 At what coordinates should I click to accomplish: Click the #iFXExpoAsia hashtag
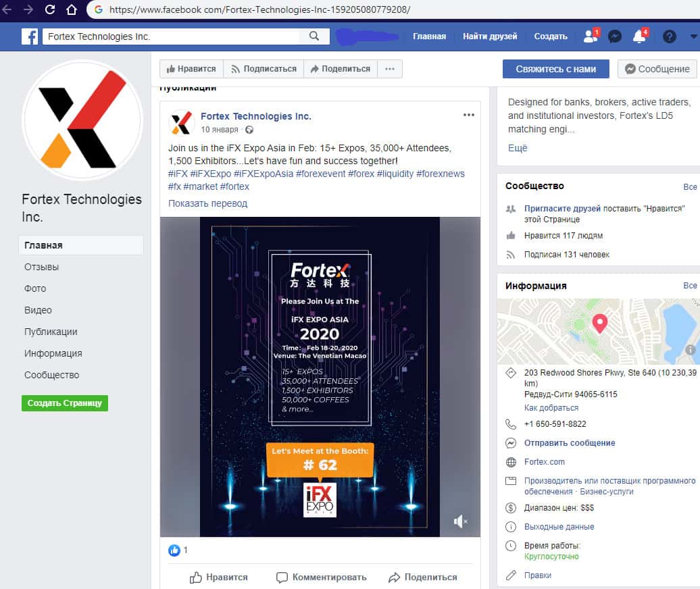pyautogui.click(x=264, y=174)
